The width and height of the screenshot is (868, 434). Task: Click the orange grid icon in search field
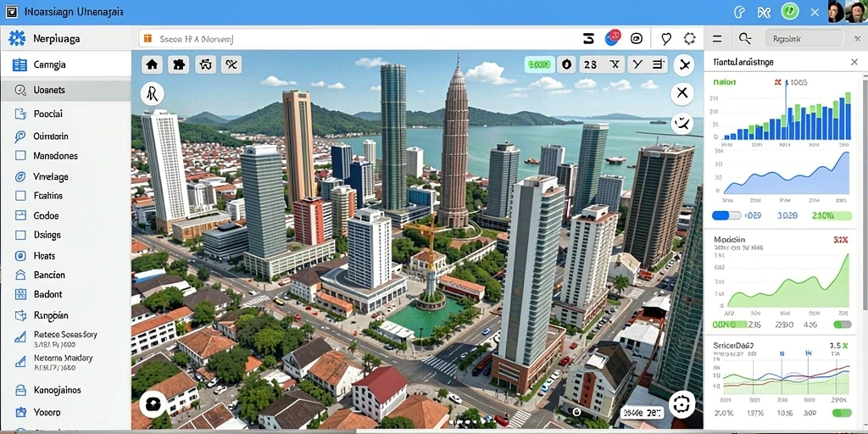pos(147,39)
